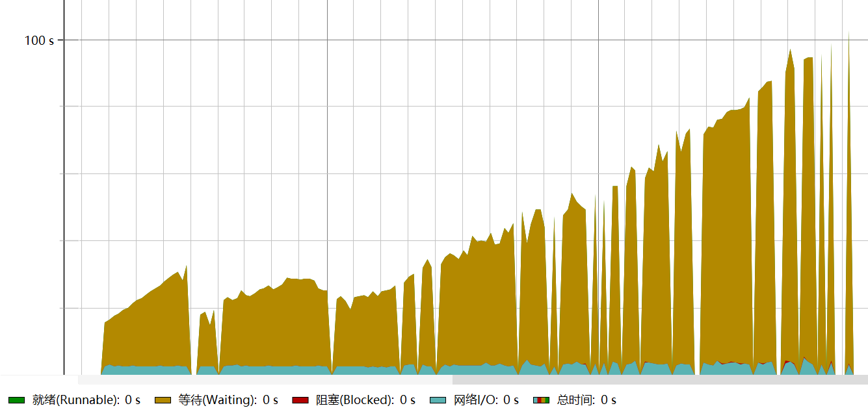Click the darker gray horizontal scrollbar section

659,379
